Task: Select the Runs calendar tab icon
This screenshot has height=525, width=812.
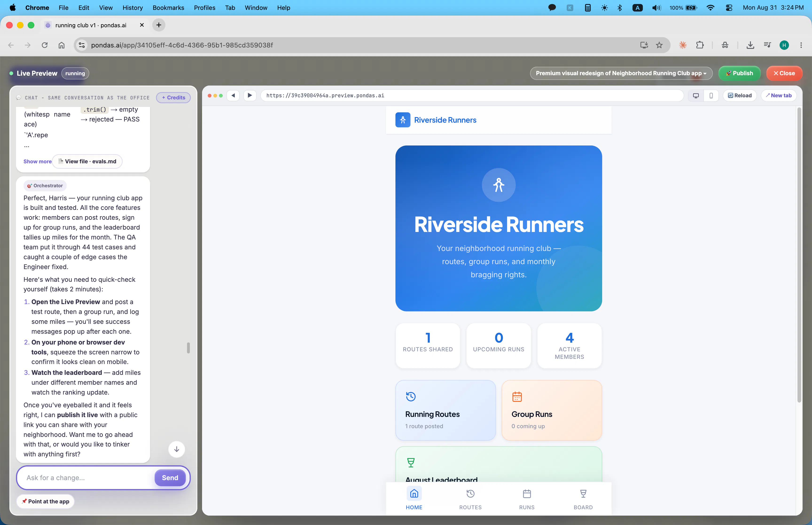Action: coord(527,494)
